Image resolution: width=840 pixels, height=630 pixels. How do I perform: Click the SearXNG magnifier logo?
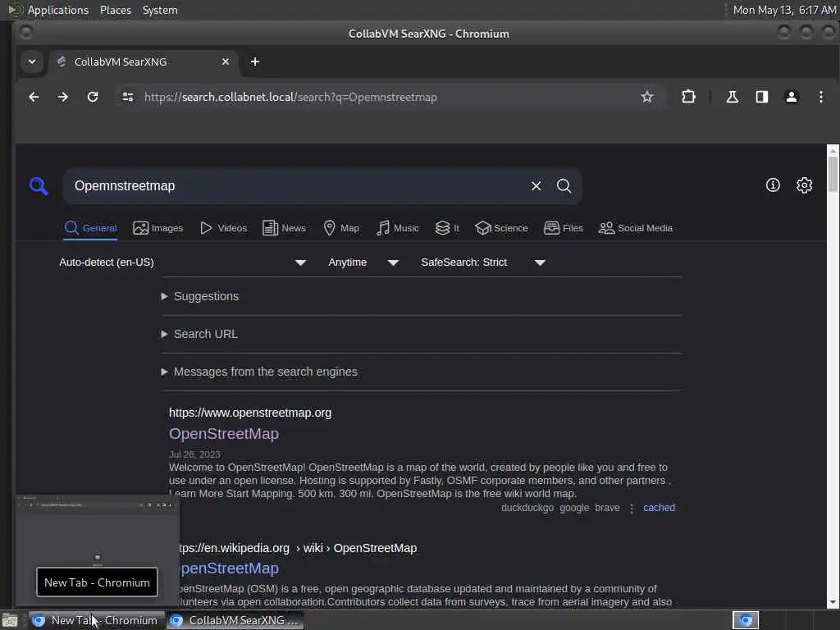[39, 186]
